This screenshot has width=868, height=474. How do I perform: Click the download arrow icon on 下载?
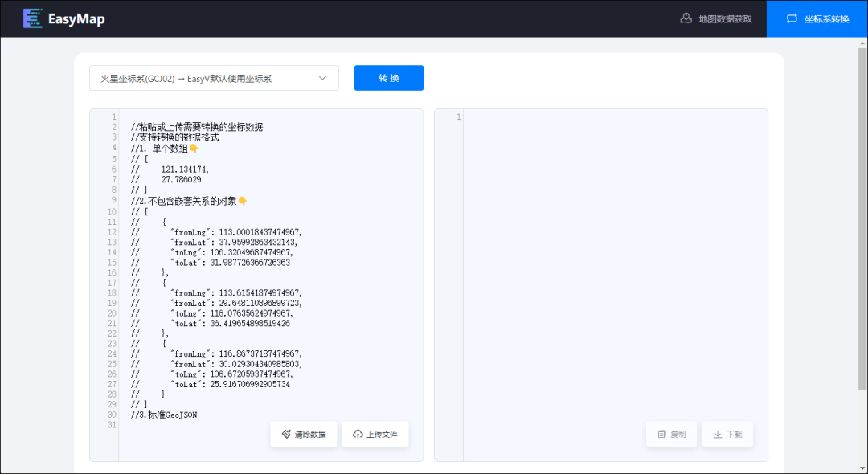(x=718, y=434)
